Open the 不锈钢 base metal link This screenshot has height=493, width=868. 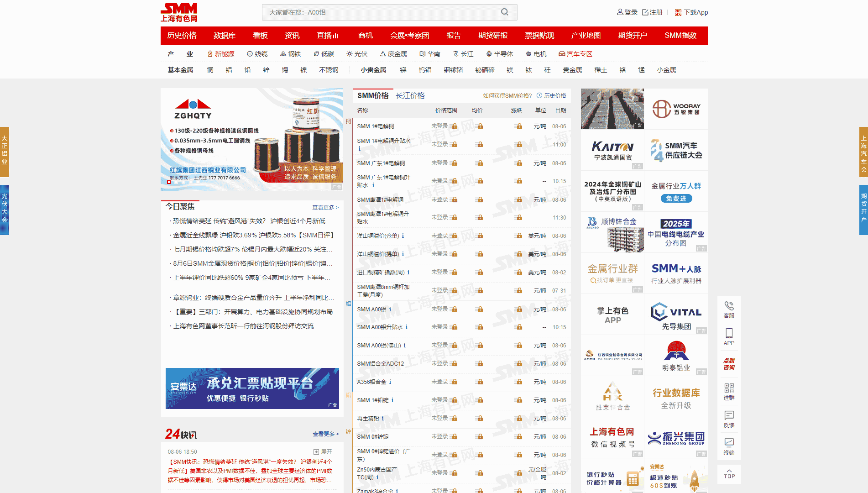(x=329, y=70)
